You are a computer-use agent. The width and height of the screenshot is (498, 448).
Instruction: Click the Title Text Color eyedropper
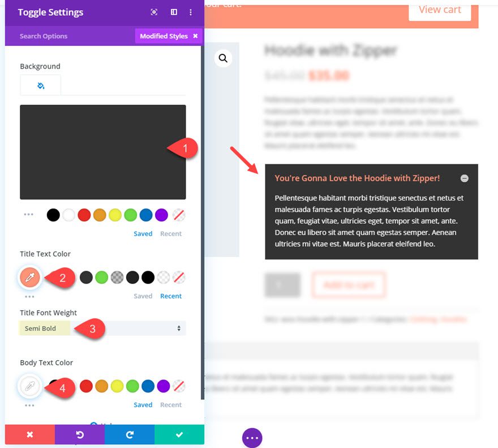[30, 278]
